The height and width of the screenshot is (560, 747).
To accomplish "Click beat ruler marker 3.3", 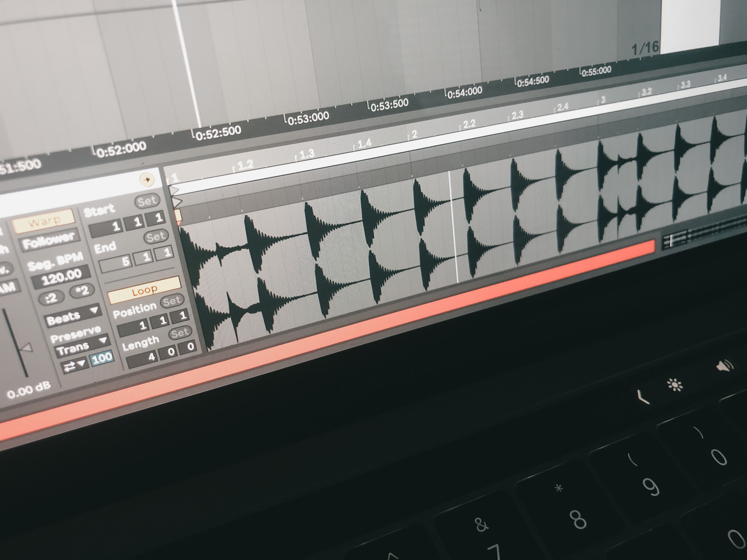I will [x=685, y=84].
